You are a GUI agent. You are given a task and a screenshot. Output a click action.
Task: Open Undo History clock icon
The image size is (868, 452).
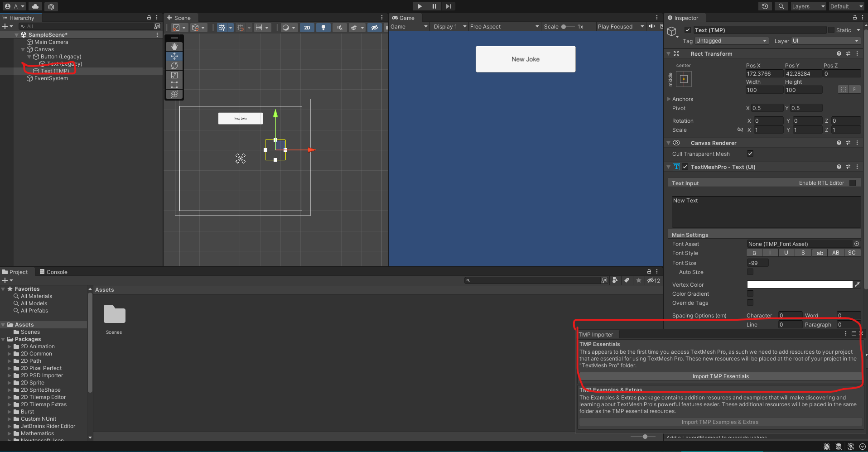tap(765, 6)
